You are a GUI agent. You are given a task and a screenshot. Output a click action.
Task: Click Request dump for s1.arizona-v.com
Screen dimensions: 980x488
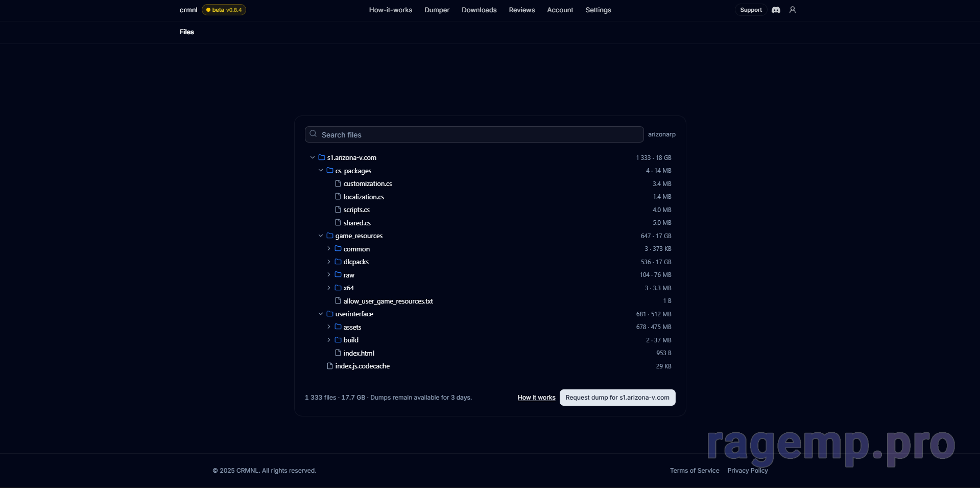617,398
